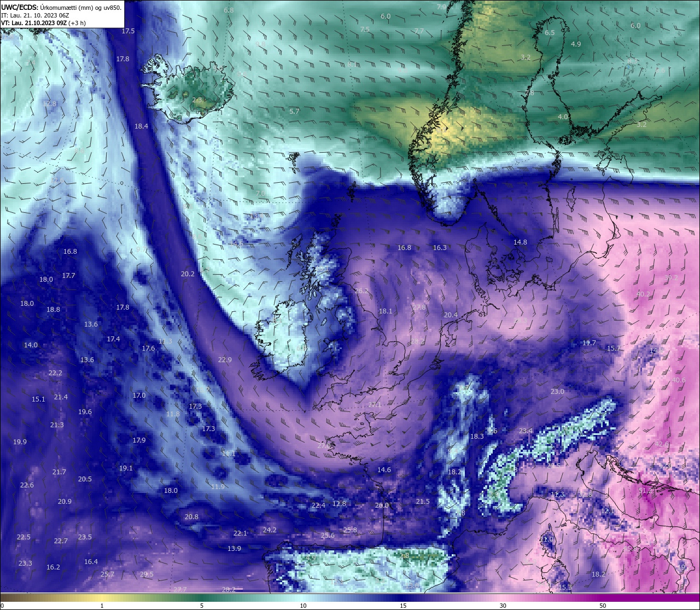Click the 51.2 value over the Adriatic coast

(645, 491)
